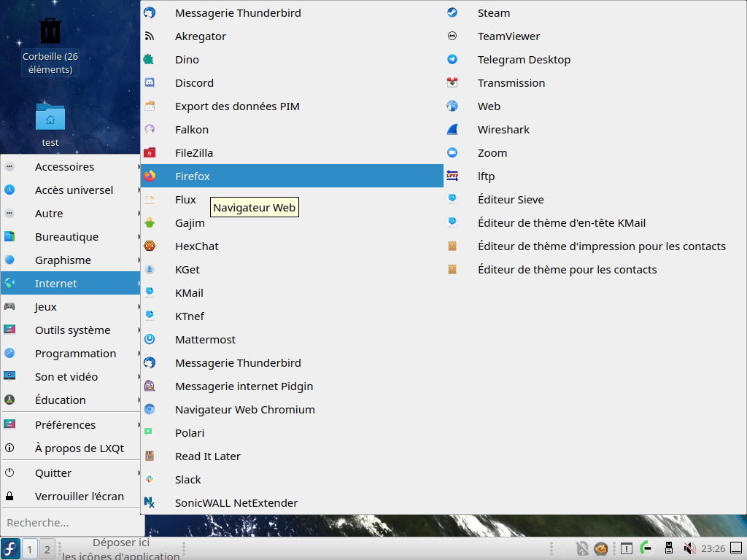Launch Mattermost
747x560 pixels.
[x=292, y=340]
